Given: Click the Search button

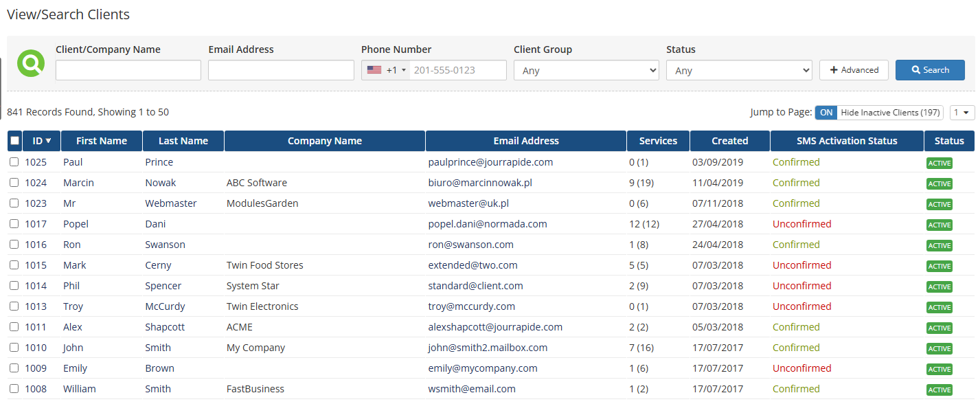Looking at the screenshot, I should [930, 69].
